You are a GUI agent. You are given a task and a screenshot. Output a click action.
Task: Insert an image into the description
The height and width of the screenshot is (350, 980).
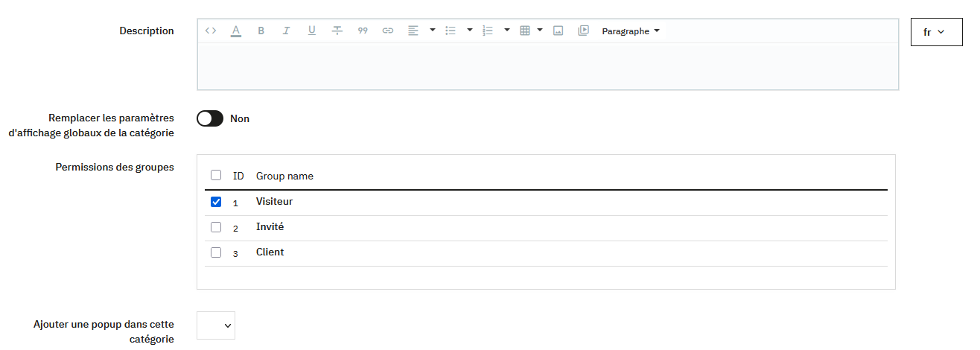click(558, 31)
